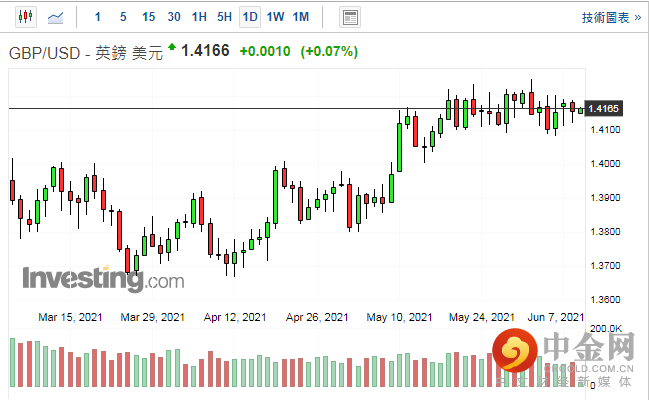Open the news/data panel icon in toolbar
The image size is (649, 400).
pyautogui.click(x=349, y=17)
